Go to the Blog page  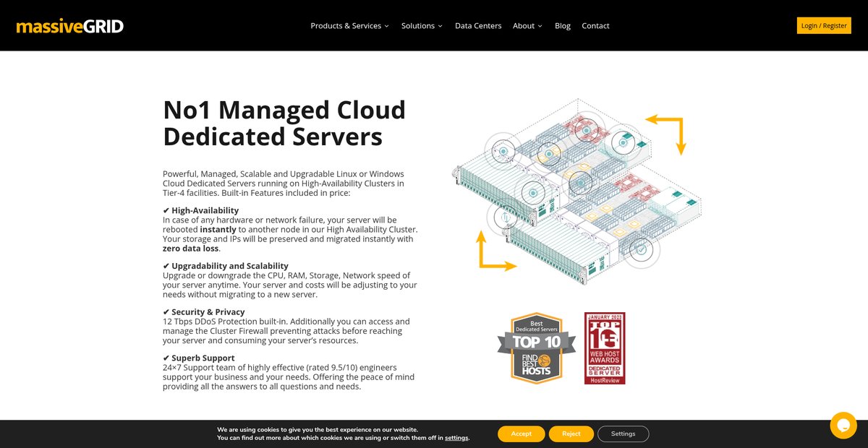(x=563, y=25)
